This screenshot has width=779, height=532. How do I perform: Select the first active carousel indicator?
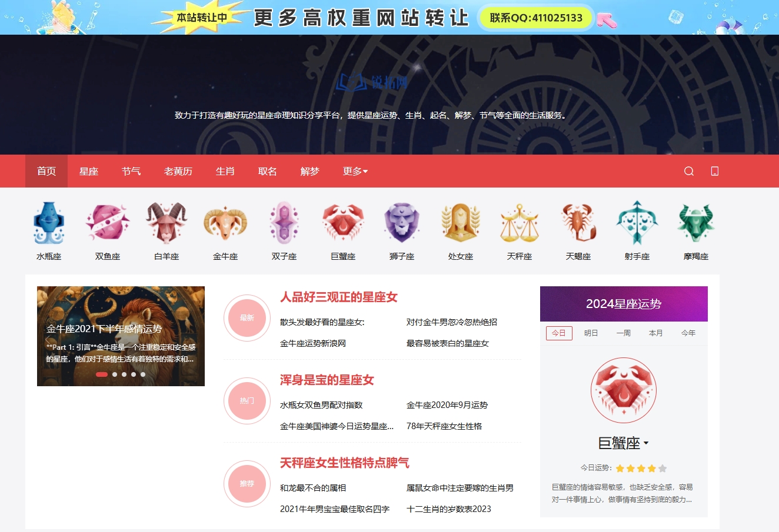102,374
